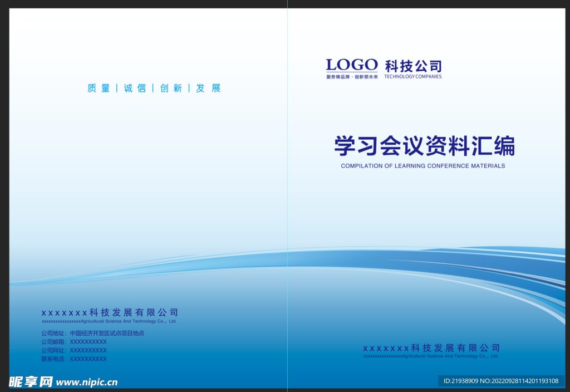This screenshot has height=392, width=570.
Task: Click the TECHNOLOGY COMPANIES caption
Action: 413,77
